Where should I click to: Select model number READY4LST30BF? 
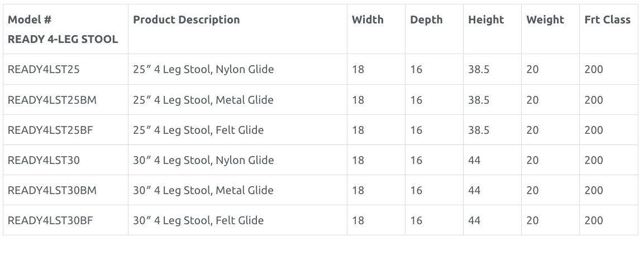click(50, 220)
